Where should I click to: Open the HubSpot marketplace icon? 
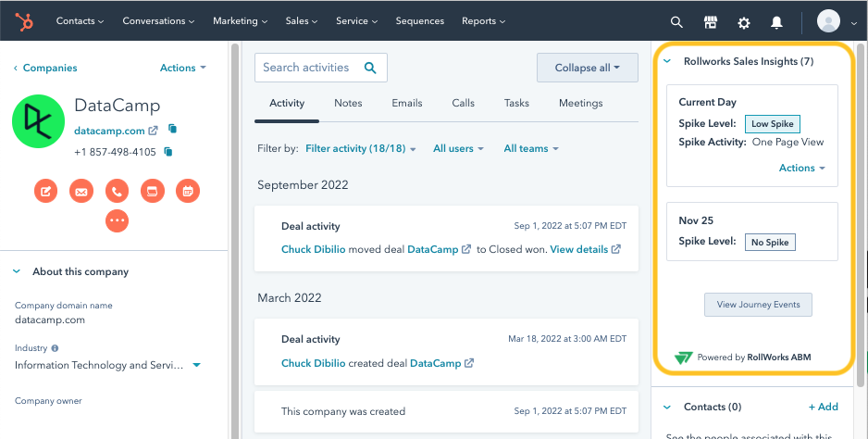[711, 21]
